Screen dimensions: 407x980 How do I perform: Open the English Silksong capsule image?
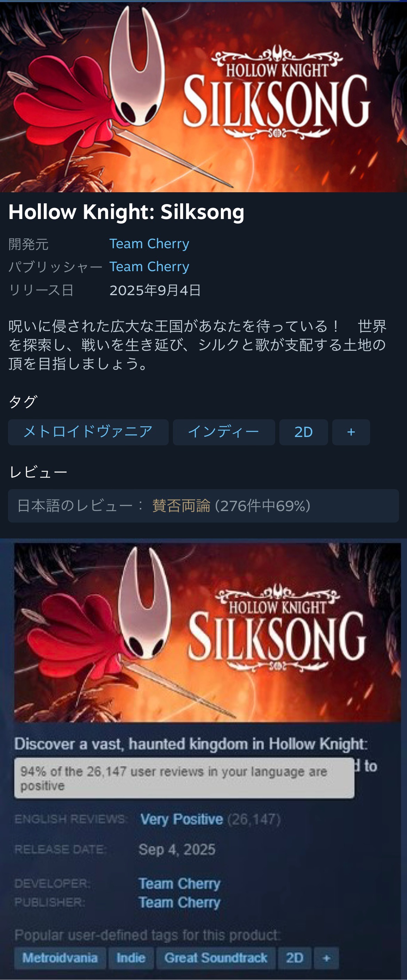(207, 632)
